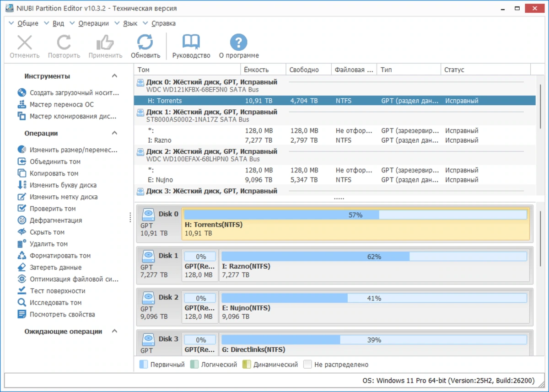The image size is (549, 392).
Task: Select Удалить том operation
Action: tap(43, 244)
